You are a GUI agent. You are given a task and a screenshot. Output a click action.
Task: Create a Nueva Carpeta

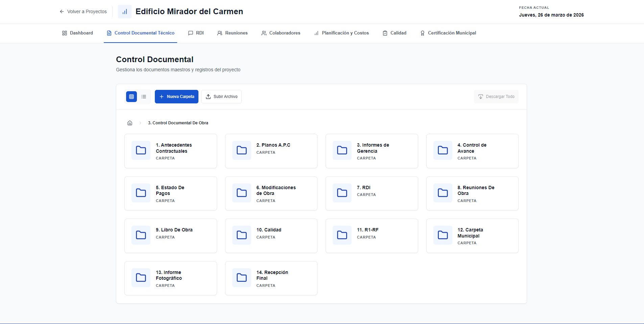pos(176,97)
